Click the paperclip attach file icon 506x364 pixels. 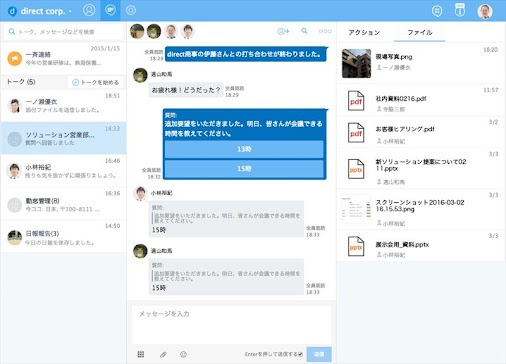point(163,354)
